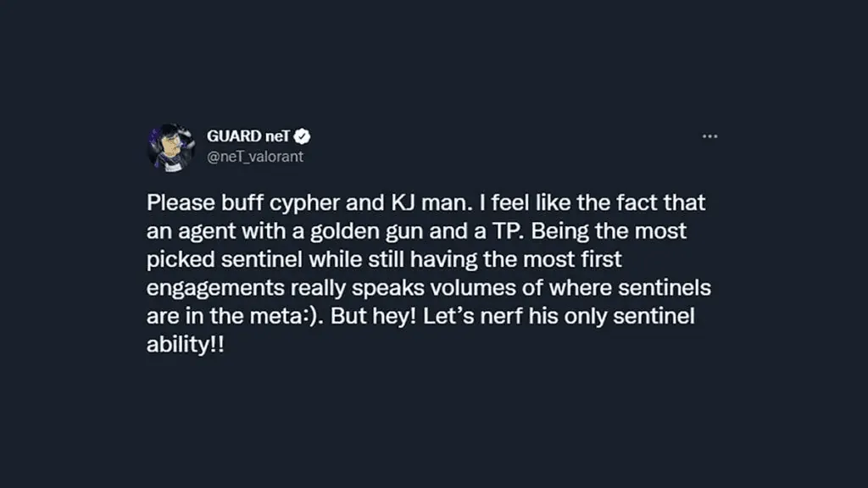Open the three-dot more options menu
The height and width of the screenshot is (488, 868).
tap(709, 136)
